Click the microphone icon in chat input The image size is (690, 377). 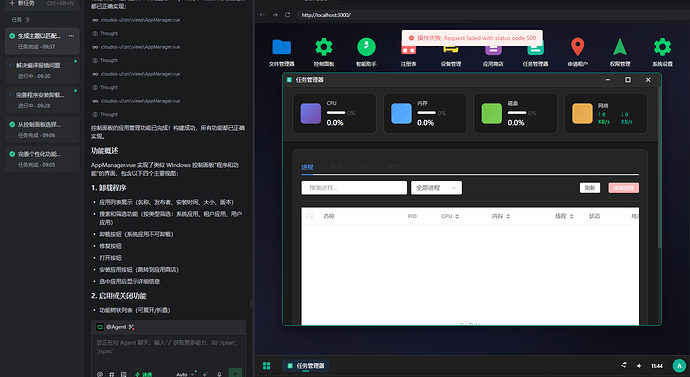click(x=219, y=374)
